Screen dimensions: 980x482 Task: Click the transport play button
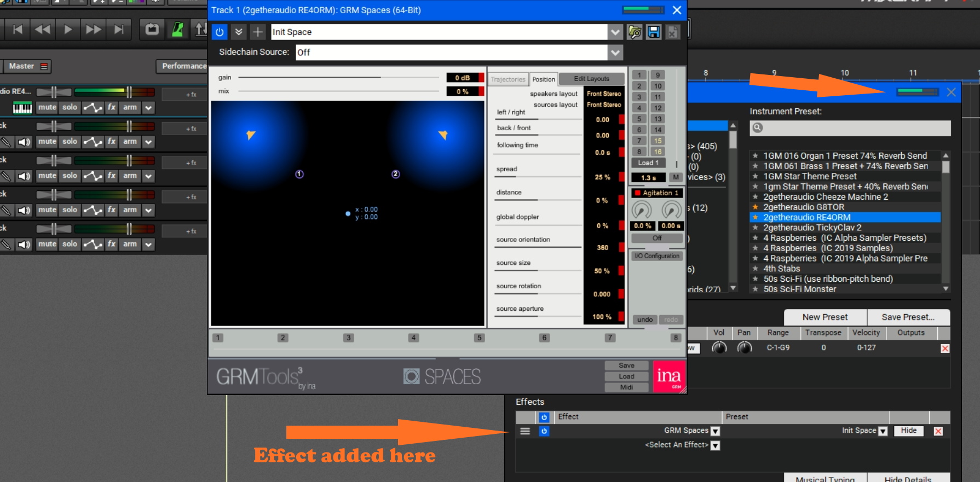[x=68, y=29]
